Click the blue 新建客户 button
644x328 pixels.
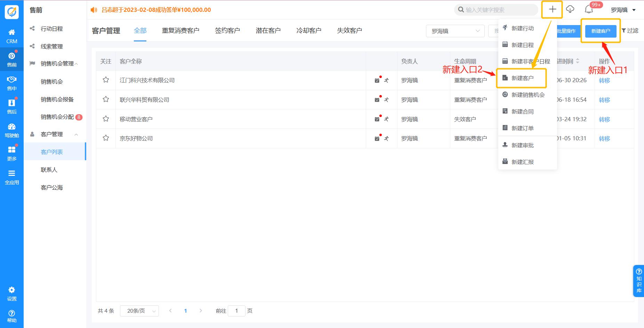coord(601,31)
